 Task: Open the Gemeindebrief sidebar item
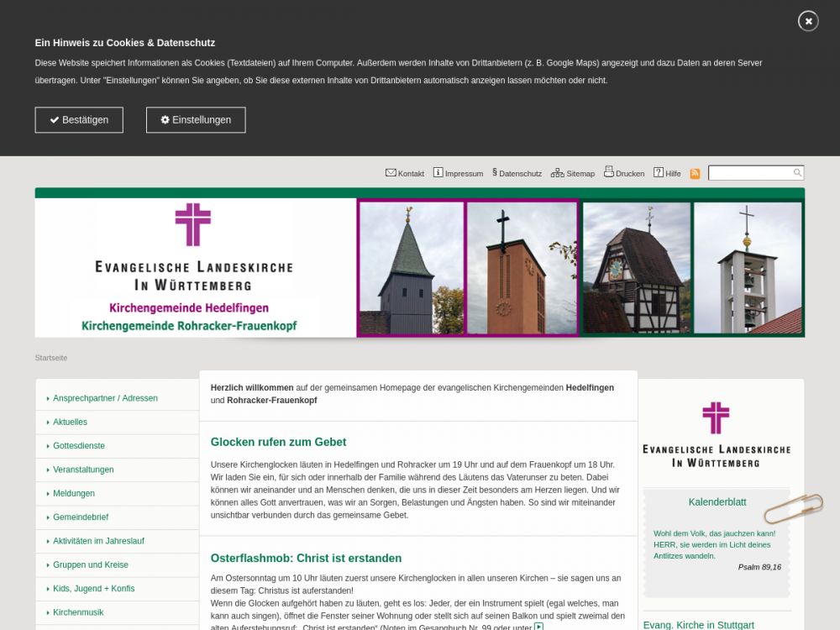pyautogui.click(x=81, y=517)
